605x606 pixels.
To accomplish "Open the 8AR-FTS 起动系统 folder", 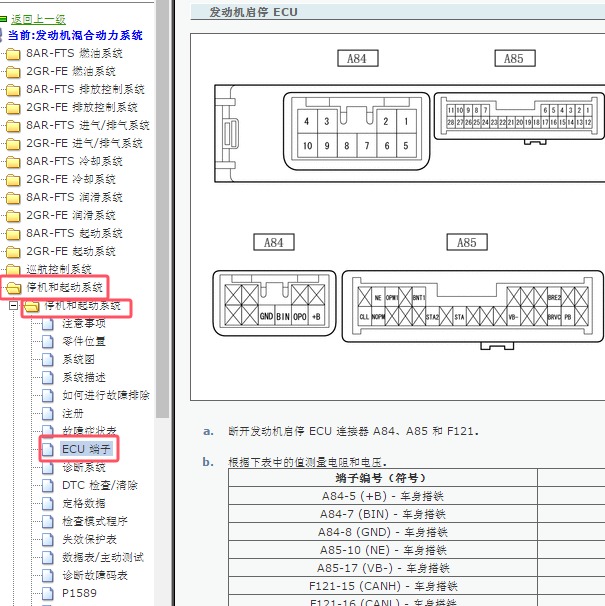I will pos(74,233).
